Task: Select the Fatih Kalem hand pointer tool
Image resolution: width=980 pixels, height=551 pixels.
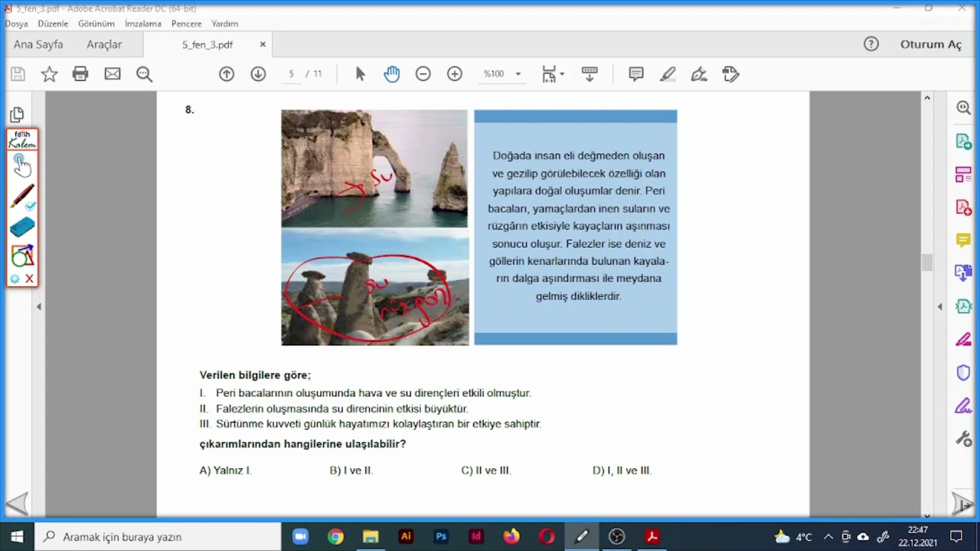Action: [21, 165]
